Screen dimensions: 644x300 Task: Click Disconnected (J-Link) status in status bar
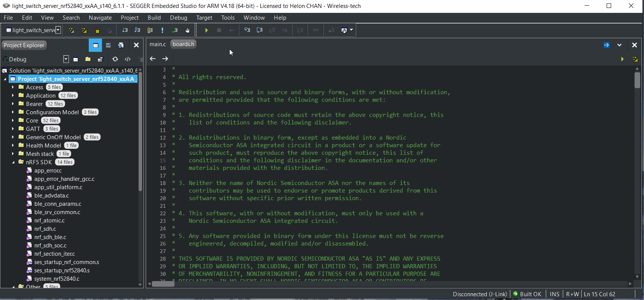coord(480,294)
